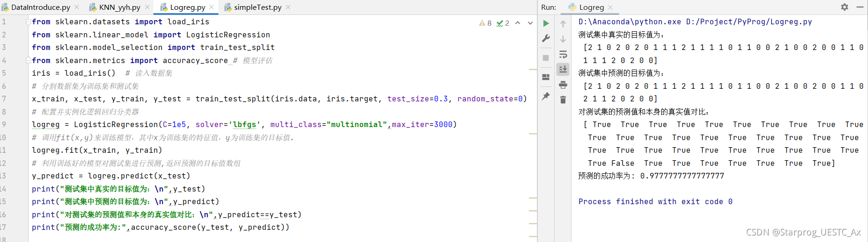
Task: Click 'LogisticRegression' in the line 2 import
Action: point(228,35)
